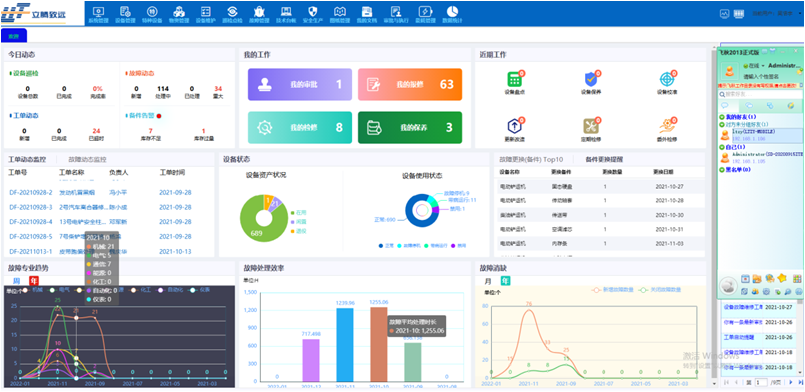Collapse the 我的好友 group in chat panel

[x=737, y=117]
